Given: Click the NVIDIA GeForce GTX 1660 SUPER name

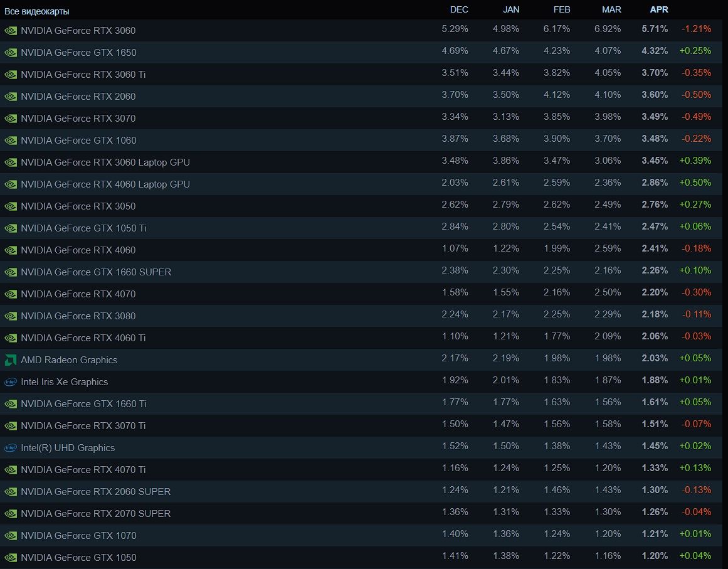Looking at the screenshot, I should tap(95, 272).
